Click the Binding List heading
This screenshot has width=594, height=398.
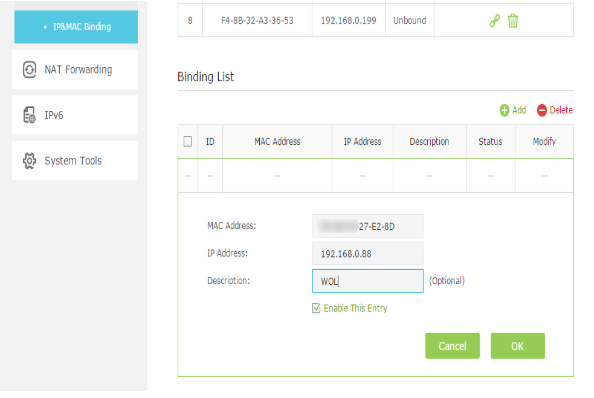206,77
